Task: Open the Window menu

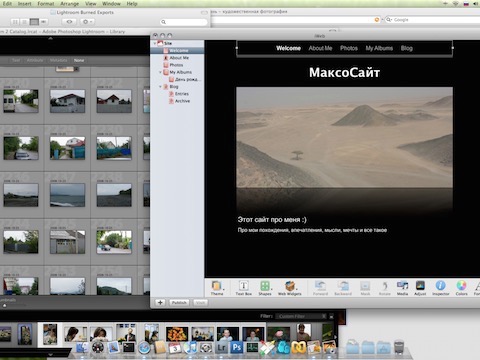Action: pos(111,4)
